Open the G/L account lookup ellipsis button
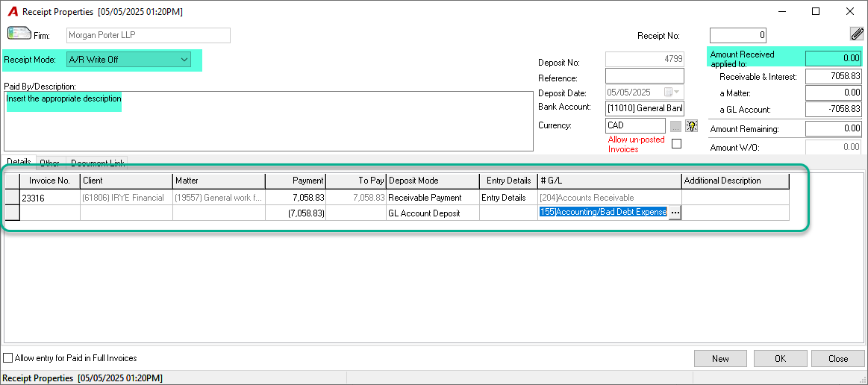The width and height of the screenshot is (868, 385). 675,213
